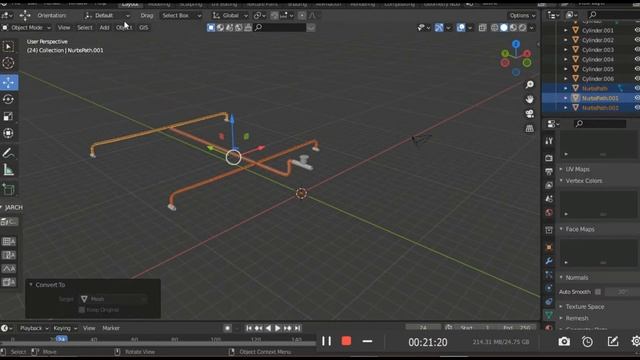Screen dimensions: 640x360
Task: Select the Select Box tool in toolbar
Action: pos(8,47)
